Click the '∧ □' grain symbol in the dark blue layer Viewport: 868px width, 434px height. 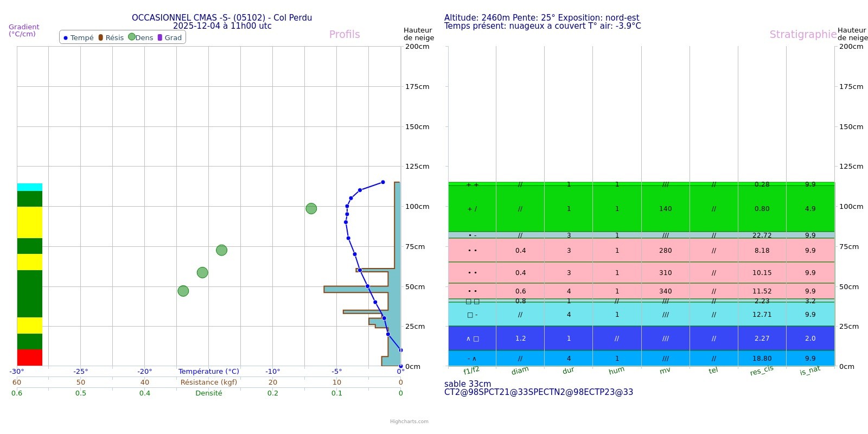(x=472, y=339)
